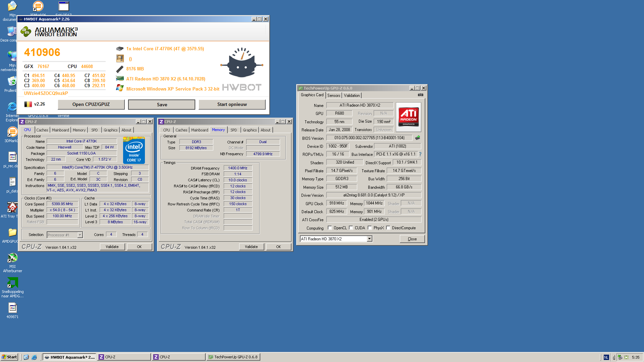Click OK in the right CPU-Z window
This screenshot has height=362, width=644.
coord(278,247)
